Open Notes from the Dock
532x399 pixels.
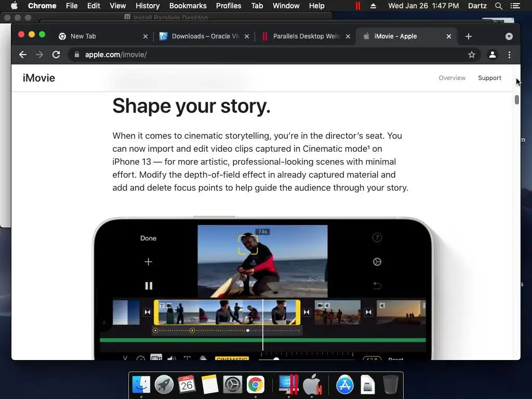(210, 384)
